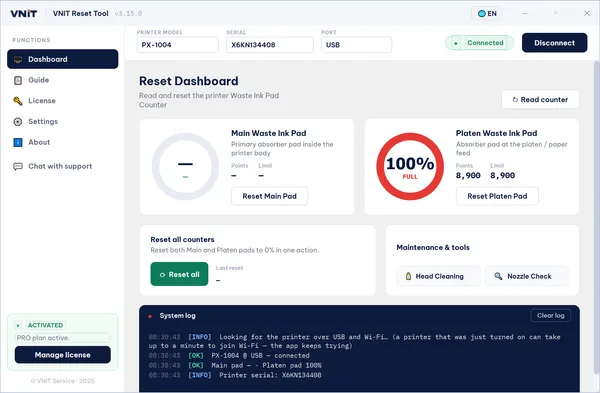
Task: Click the refresh icon on Read counter
Action: click(x=515, y=99)
